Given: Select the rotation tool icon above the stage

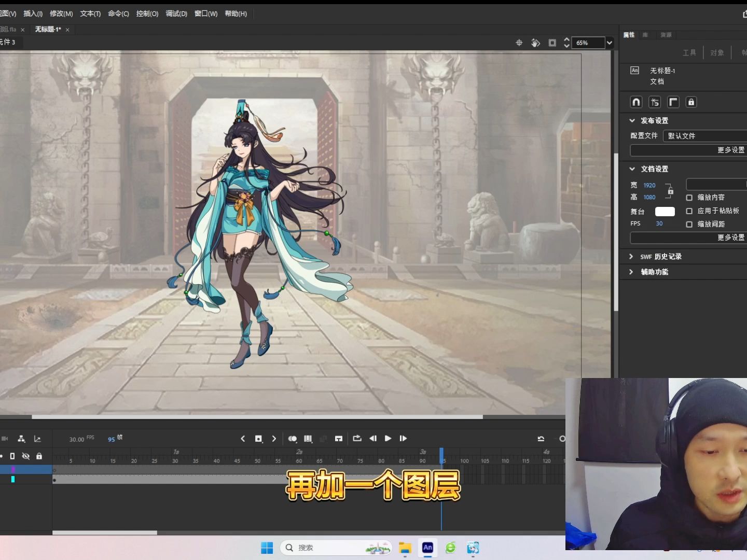Looking at the screenshot, I should tap(535, 43).
